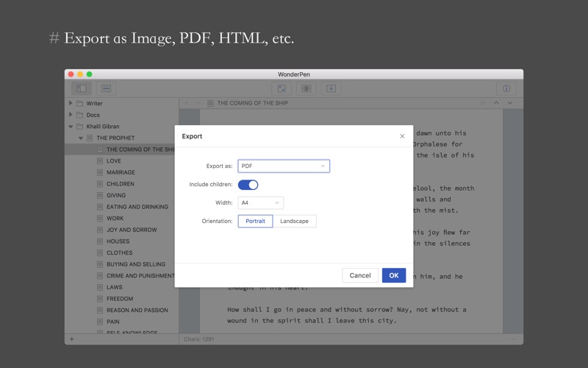Select BUYING AND SELLING document

[x=136, y=264]
